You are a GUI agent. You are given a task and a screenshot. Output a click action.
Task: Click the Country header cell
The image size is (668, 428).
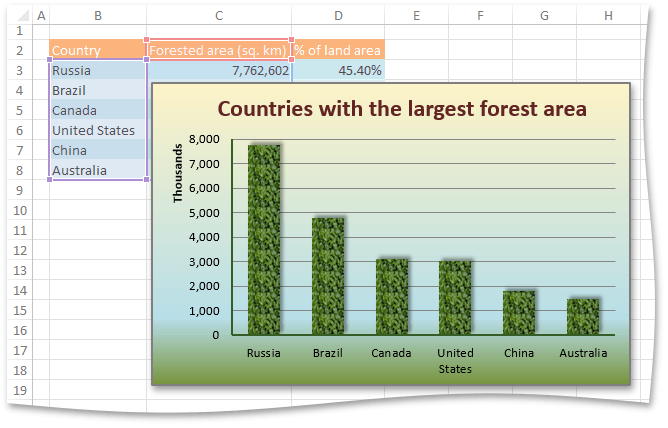tap(98, 50)
